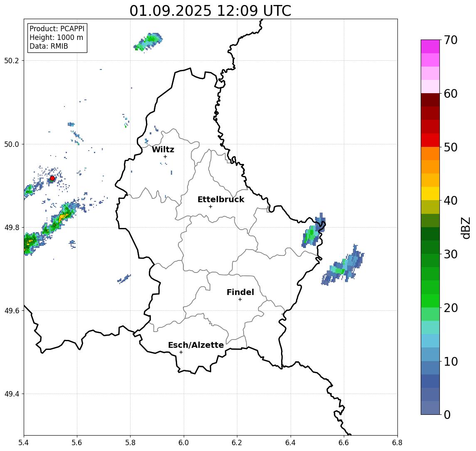
Task: Click the colorbar tick label 50
Action: point(450,147)
